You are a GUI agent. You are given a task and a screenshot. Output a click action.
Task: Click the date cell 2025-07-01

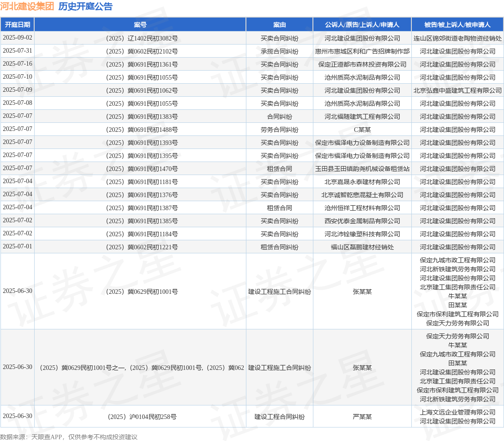point(18,247)
